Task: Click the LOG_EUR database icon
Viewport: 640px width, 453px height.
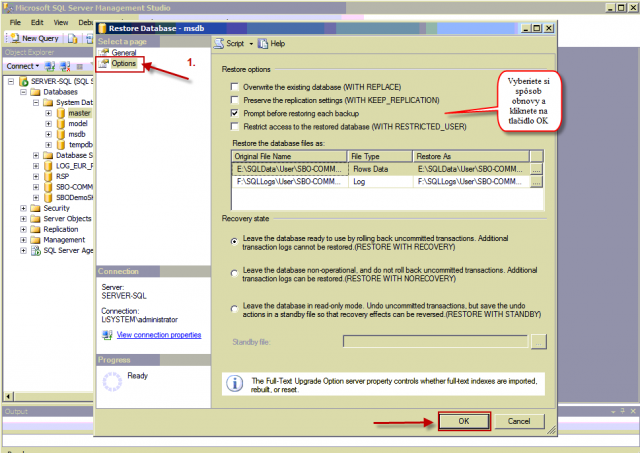Action: pyautogui.click(x=48, y=166)
